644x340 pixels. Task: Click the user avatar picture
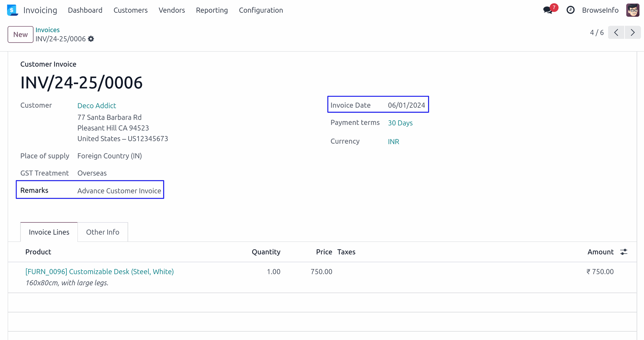[633, 10]
